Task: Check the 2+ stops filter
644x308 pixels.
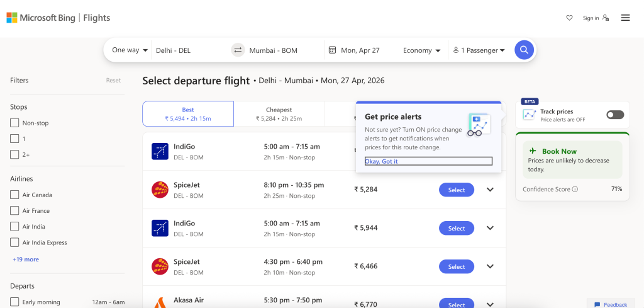Action: pyautogui.click(x=14, y=154)
